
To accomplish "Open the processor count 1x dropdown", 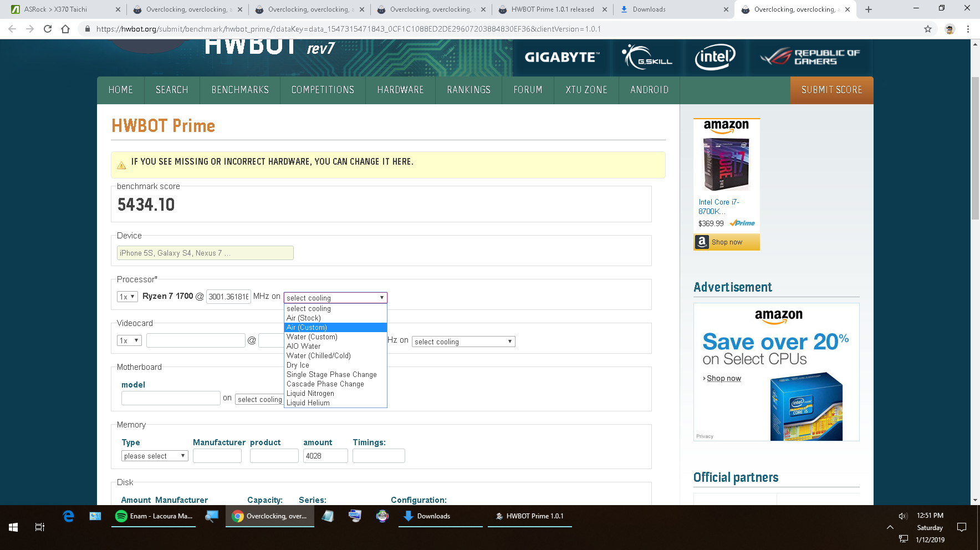I will tap(127, 297).
